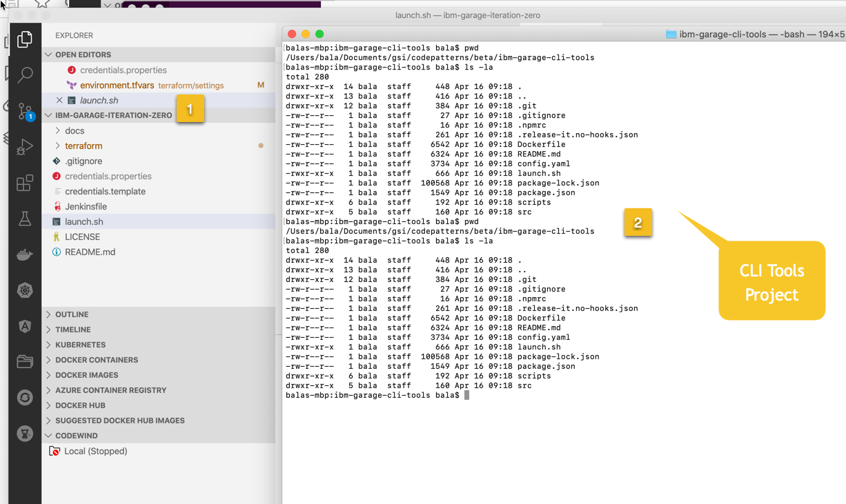846x504 pixels.
Task: Collapse the OPEN EDITORS section
Action: (49, 54)
